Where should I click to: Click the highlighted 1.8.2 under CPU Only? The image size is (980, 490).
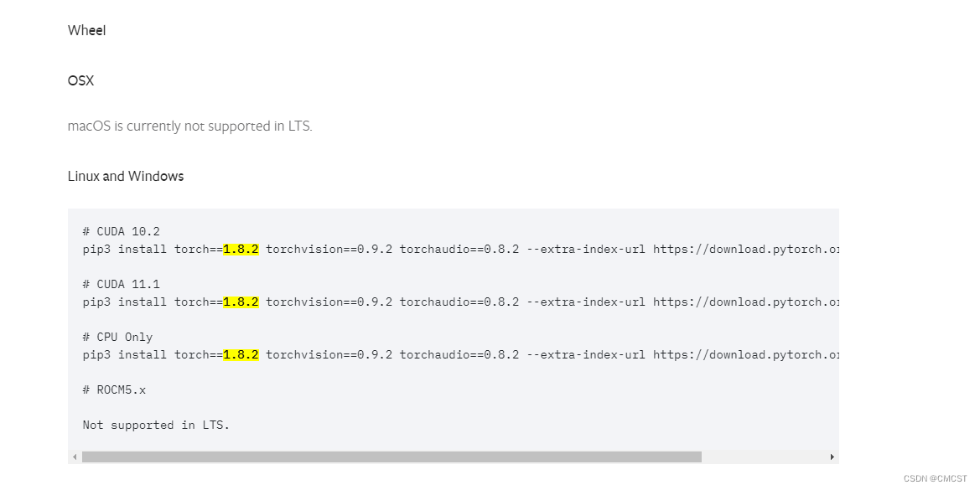[241, 354]
